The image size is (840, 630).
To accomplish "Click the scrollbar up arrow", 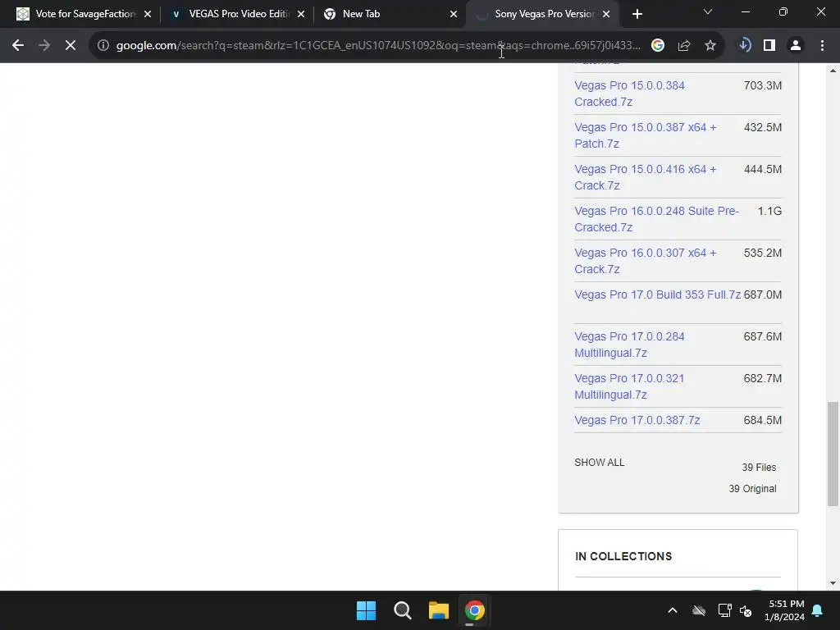I will [833, 71].
